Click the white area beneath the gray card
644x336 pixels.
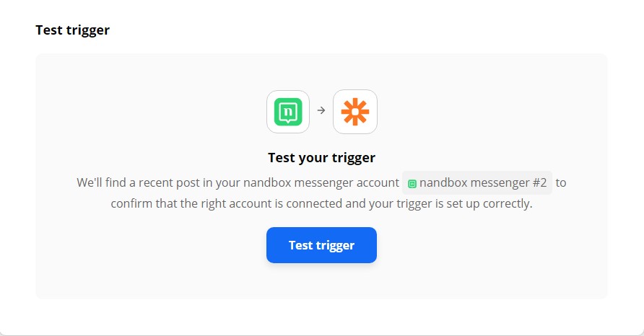point(321,316)
